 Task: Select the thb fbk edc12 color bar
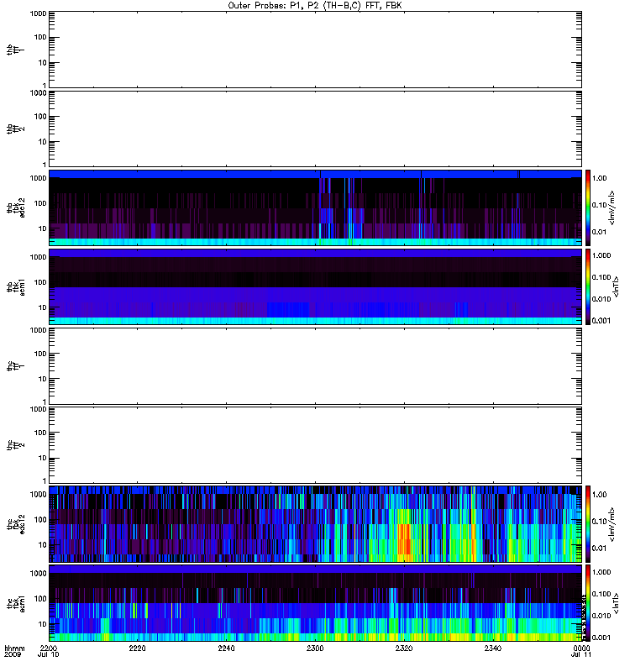pos(588,207)
